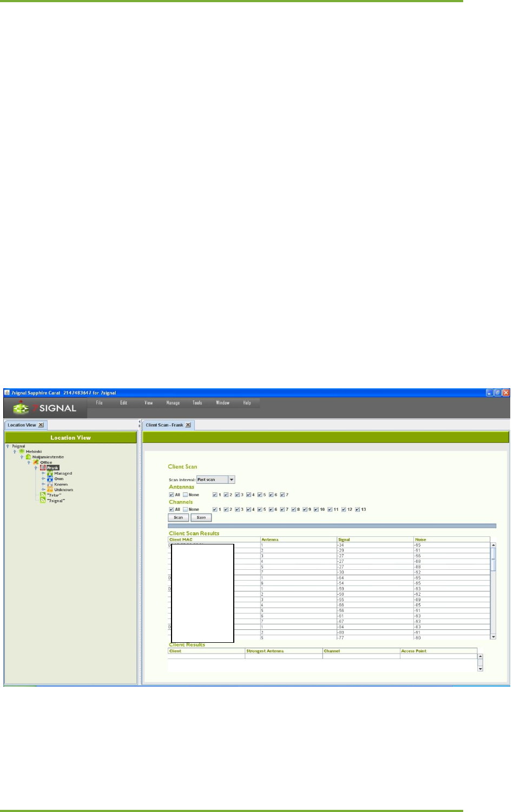Sort results by Noise column header
Viewport: 520px width, 812px height.
tap(452, 540)
